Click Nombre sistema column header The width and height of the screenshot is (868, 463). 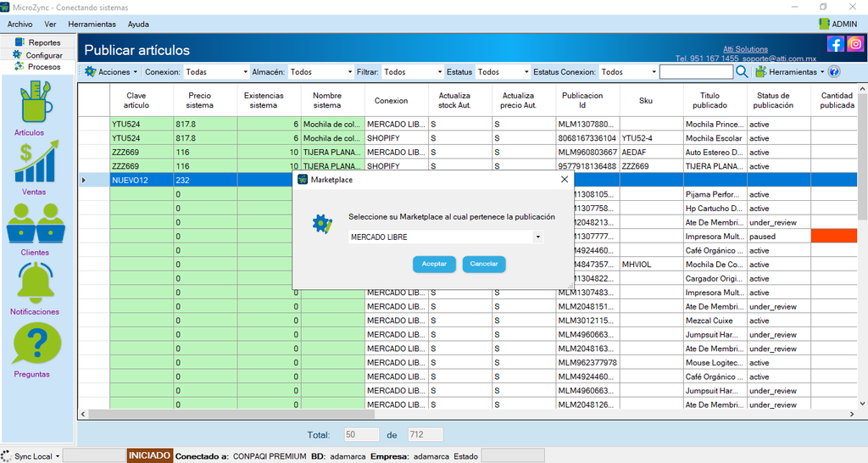[x=332, y=100]
